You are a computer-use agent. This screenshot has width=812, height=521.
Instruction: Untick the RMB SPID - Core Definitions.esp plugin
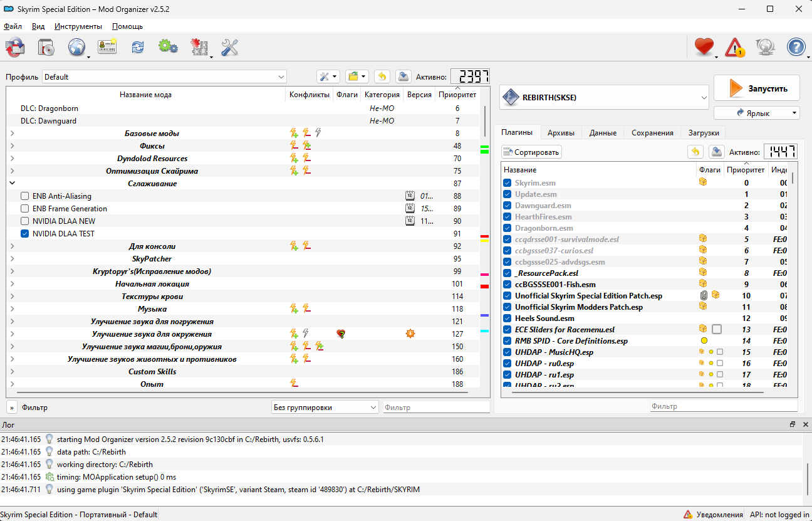click(507, 341)
